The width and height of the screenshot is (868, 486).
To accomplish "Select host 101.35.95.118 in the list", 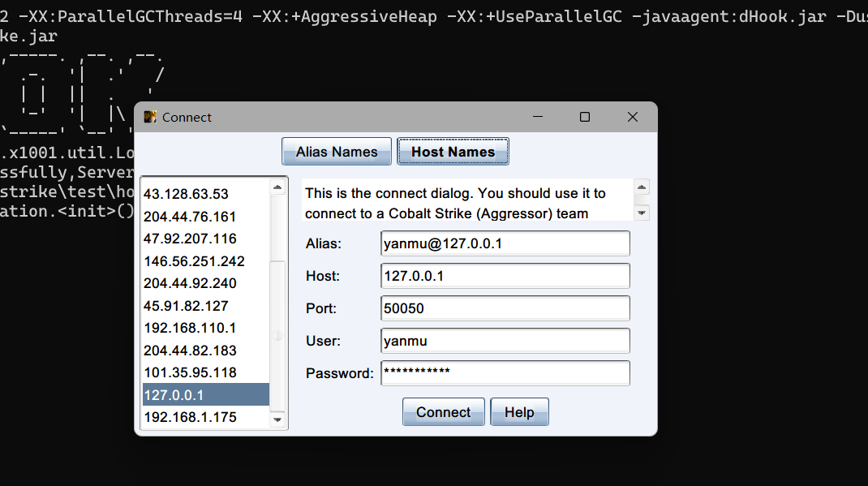I will [206, 372].
